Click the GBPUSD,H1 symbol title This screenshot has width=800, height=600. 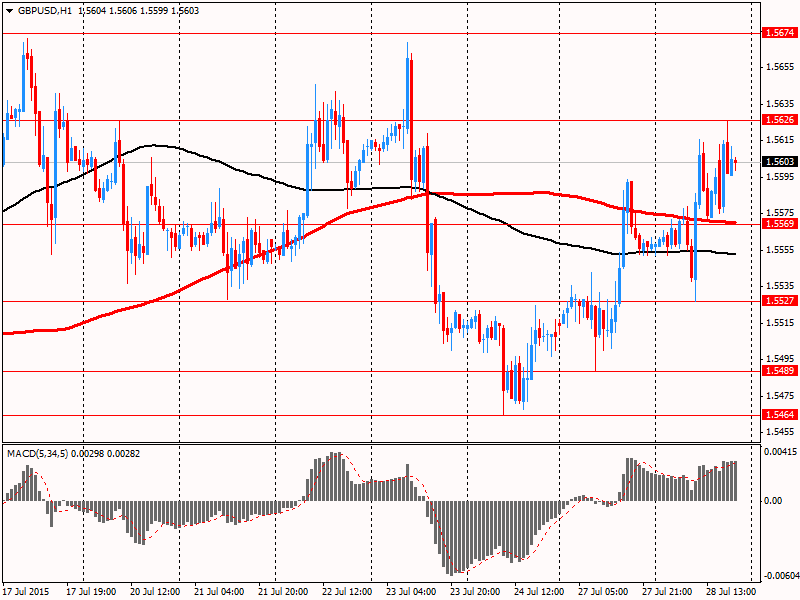pos(45,11)
